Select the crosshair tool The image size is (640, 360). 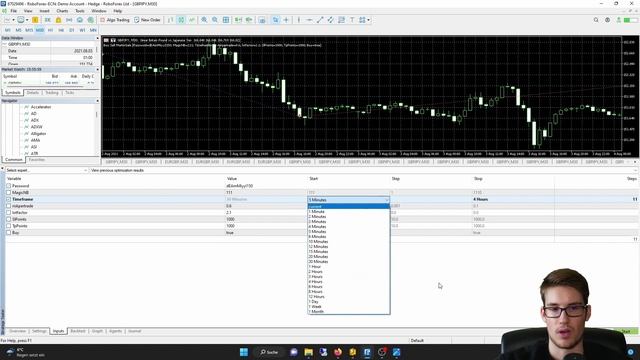(286, 20)
